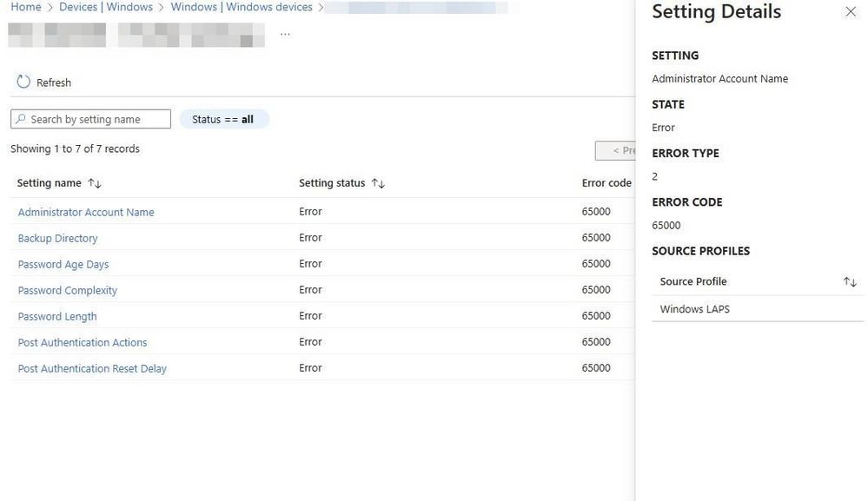Open Password Length setting
The image size is (868, 501).
tap(57, 316)
